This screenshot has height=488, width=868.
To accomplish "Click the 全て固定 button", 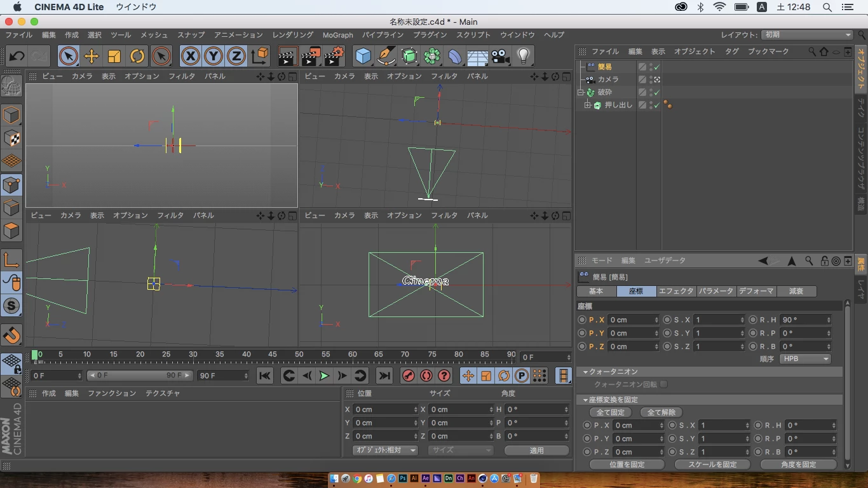I will 610,412.
